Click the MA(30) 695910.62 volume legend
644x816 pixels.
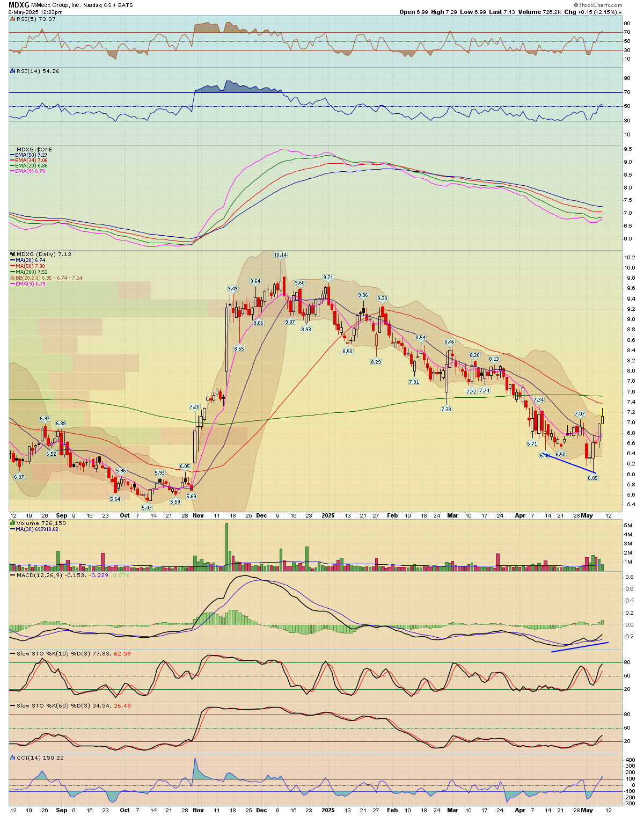point(37,529)
